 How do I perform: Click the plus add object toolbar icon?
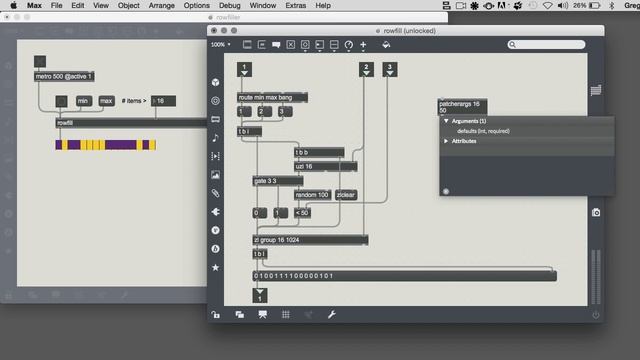tap(363, 44)
